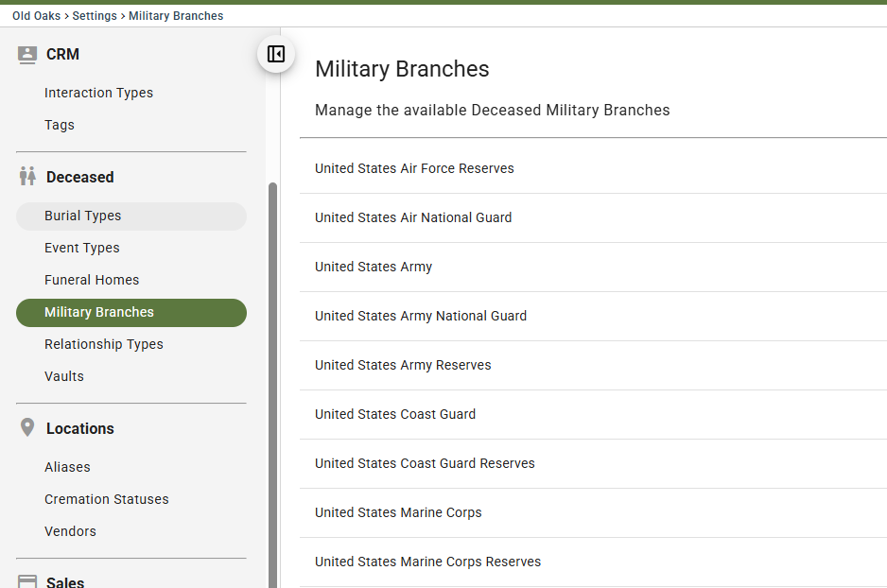Open United States Coast Guard Reserves row
This screenshot has width=887, height=588.
(593, 463)
